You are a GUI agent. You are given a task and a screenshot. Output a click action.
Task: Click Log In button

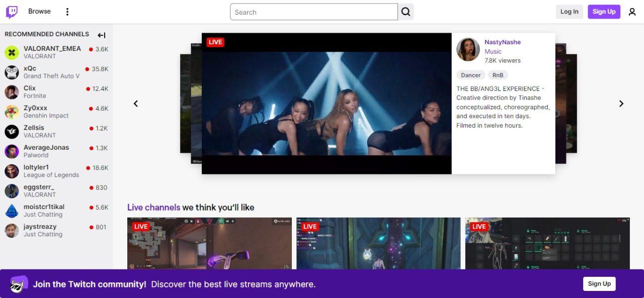[570, 12]
